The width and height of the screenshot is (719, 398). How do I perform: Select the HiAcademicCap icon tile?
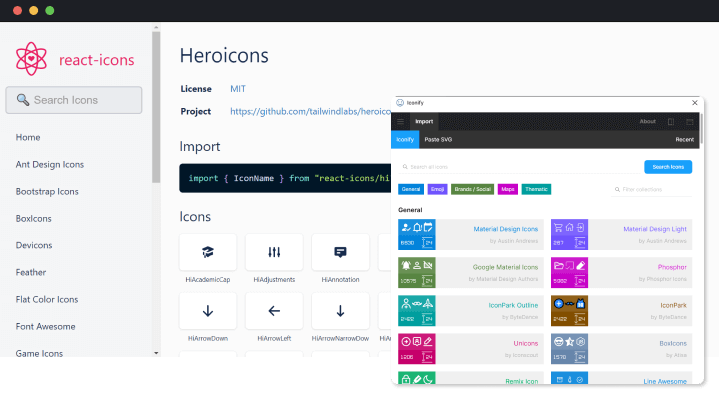[x=208, y=252]
